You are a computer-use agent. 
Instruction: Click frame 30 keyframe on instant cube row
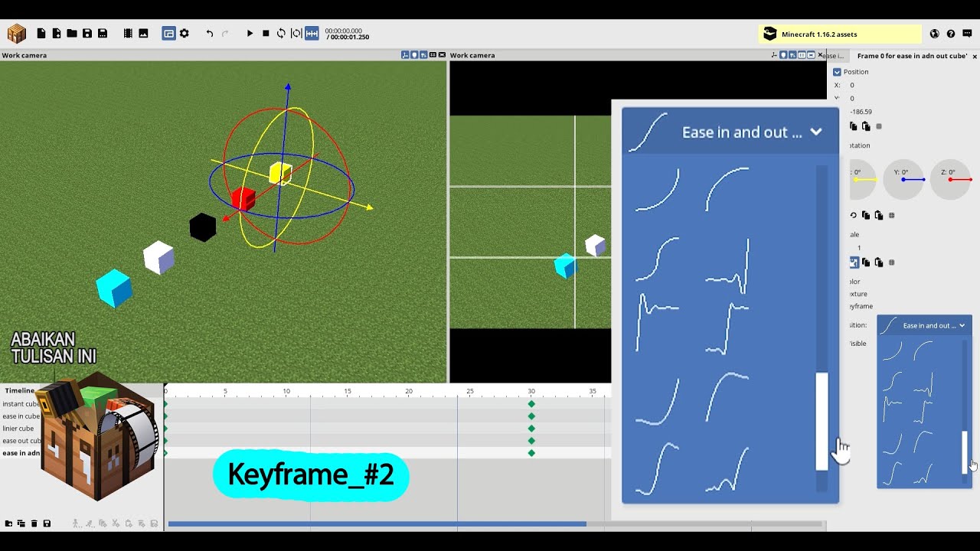pyautogui.click(x=531, y=404)
